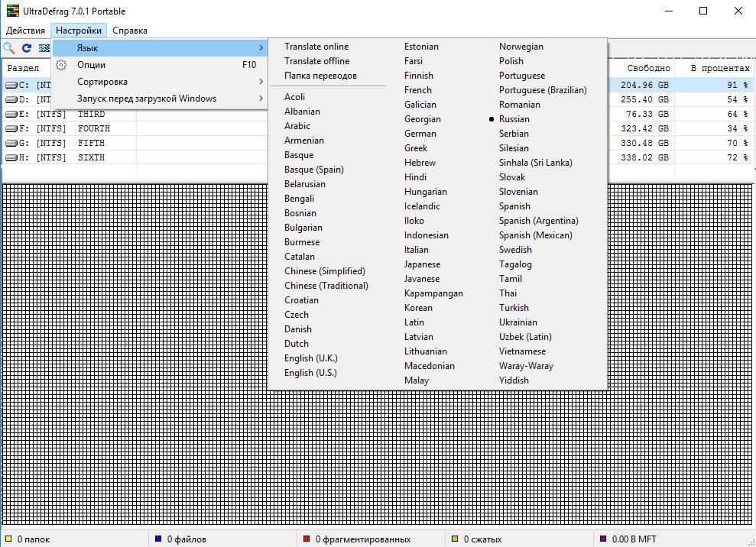Select Chinese (Traditional) language
This screenshot has height=547, width=756.
[326, 286]
